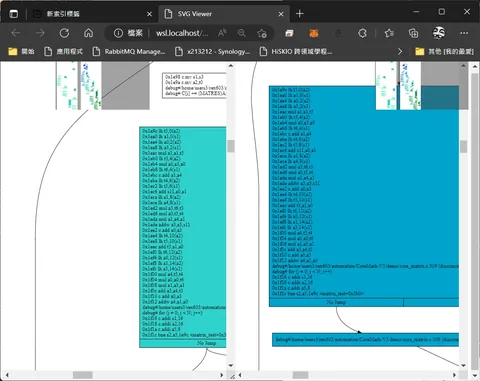This screenshot has height=381, width=480.
Task: Click the outer page scrollbar up arrow
Action: 475,67
